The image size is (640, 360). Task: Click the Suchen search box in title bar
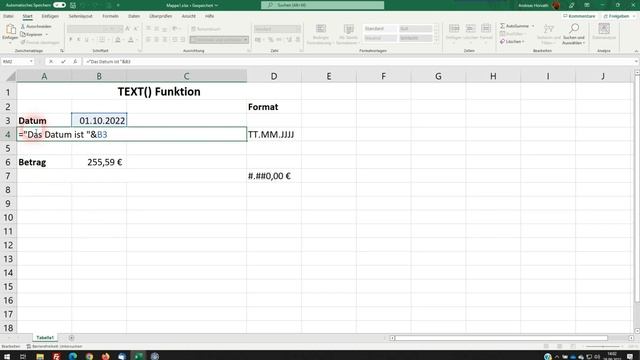click(322, 5)
